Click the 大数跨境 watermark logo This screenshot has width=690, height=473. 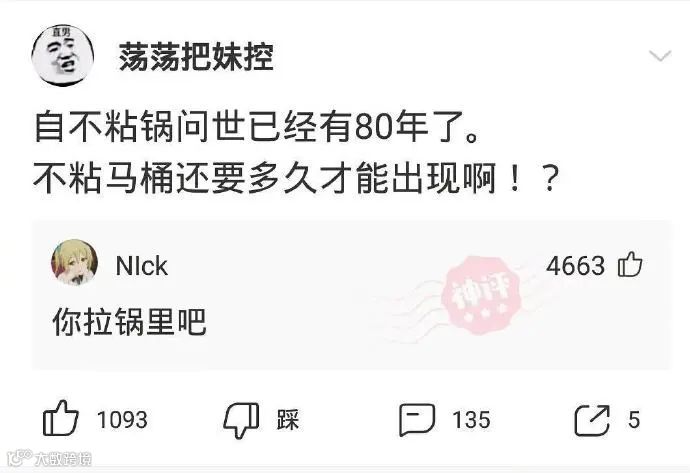pos(50,459)
